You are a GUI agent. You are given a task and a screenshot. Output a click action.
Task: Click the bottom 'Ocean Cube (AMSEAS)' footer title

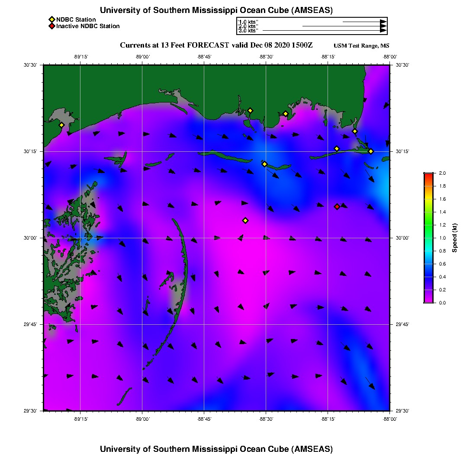[216, 448]
